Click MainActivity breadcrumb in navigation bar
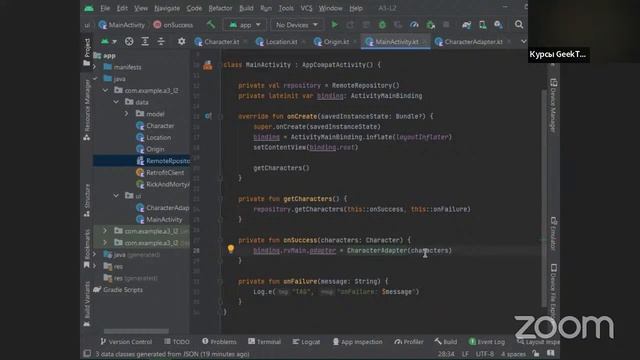Image resolution: width=640 pixels, height=360 pixels. [122, 25]
